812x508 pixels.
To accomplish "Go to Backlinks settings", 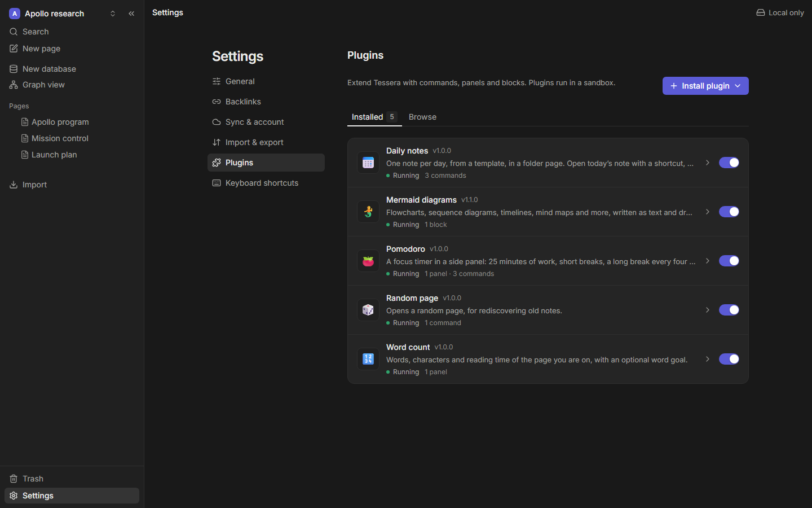I will (266, 102).
